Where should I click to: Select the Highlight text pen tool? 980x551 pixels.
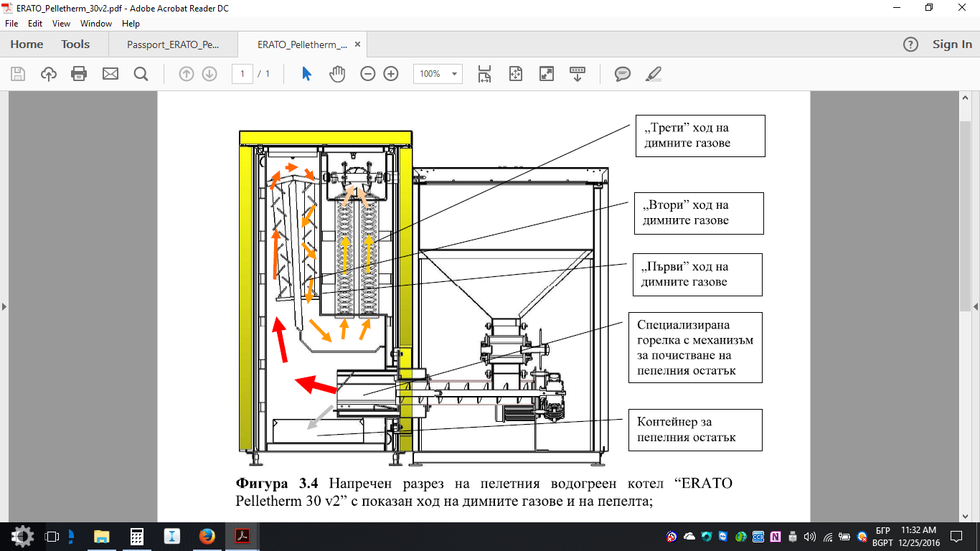(653, 74)
